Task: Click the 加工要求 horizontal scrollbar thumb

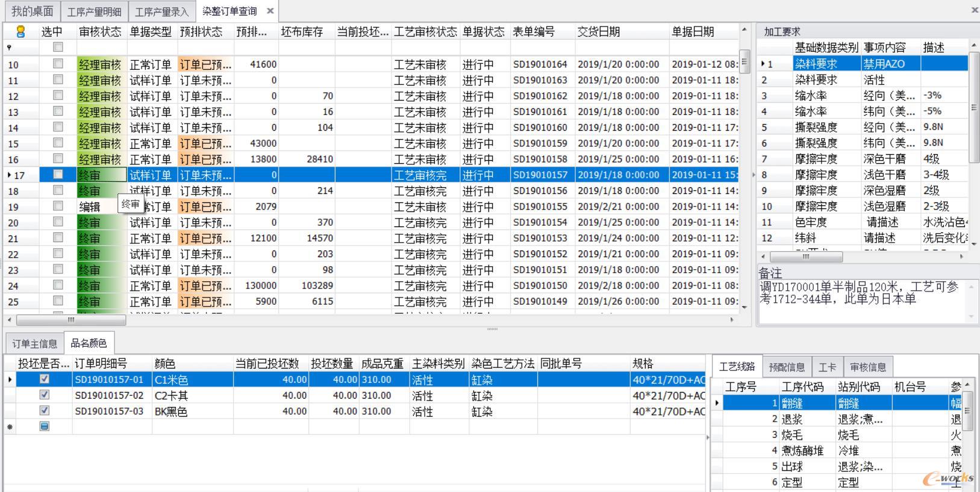Action: tap(806, 257)
